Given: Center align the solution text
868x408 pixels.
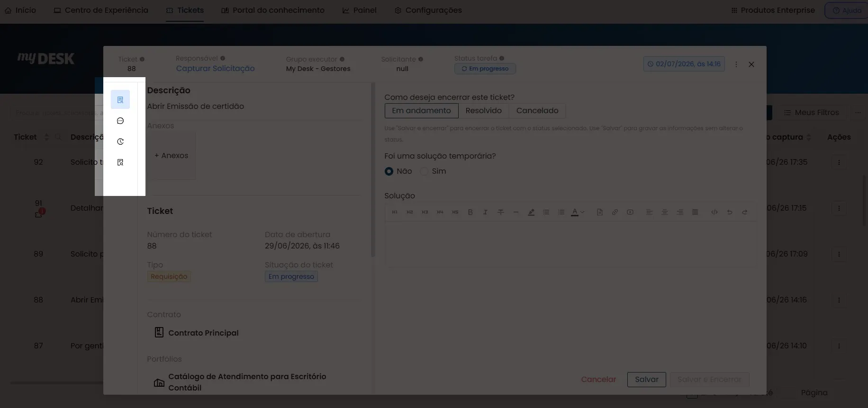Looking at the screenshot, I should point(665,212).
